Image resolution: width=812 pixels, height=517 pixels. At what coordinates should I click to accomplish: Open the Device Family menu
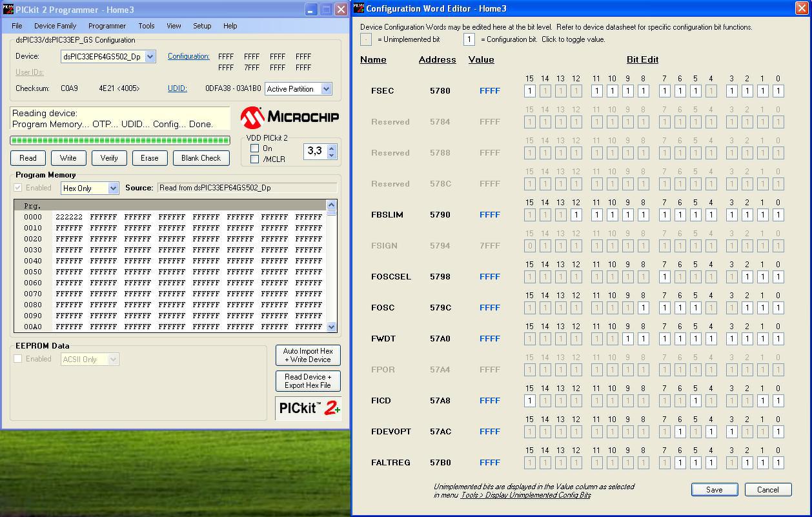[55, 26]
